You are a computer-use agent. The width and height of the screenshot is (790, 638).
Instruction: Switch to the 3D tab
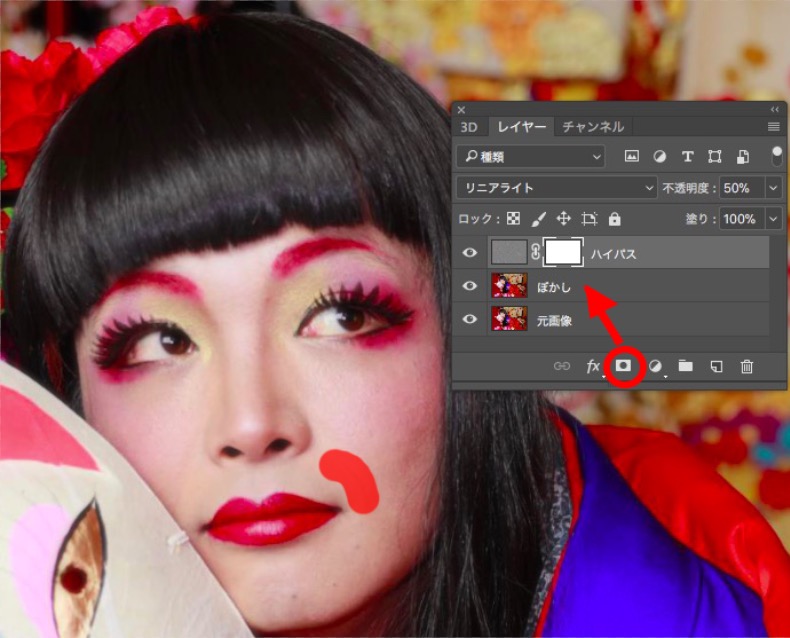[469, 127]
